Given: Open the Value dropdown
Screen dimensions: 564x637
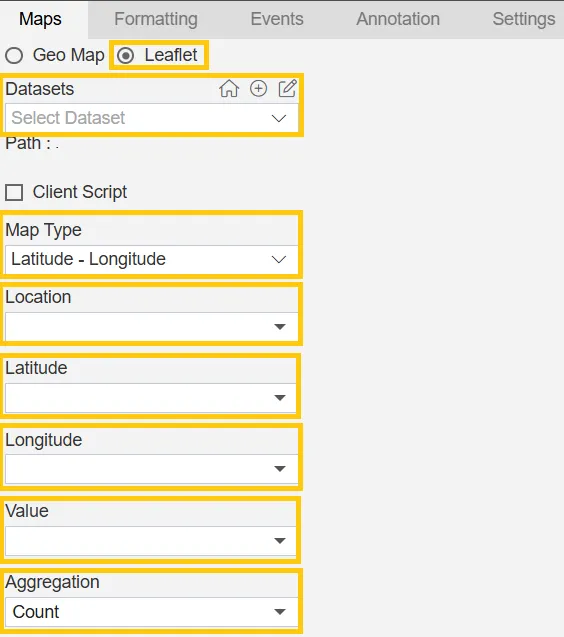Looking at the screenshot, I should (150, 541).
